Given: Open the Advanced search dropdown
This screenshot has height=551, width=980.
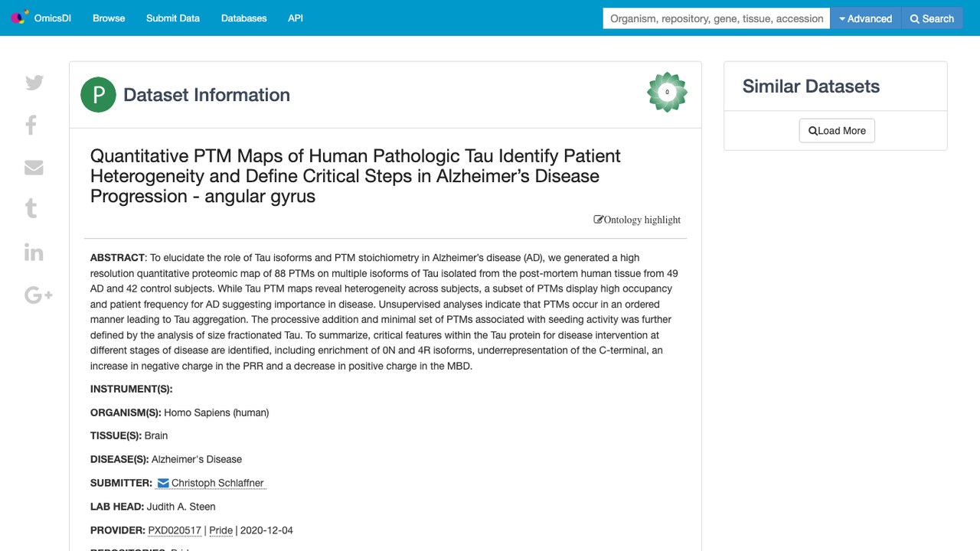Looking at the screenshot, I should click(x=866, y=18).
